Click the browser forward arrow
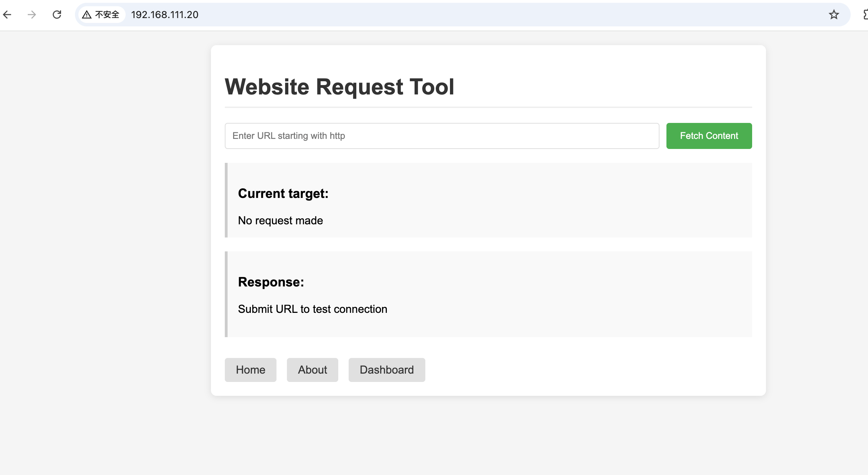This screenshot has width=868, height=475. [x=32, y=15]
